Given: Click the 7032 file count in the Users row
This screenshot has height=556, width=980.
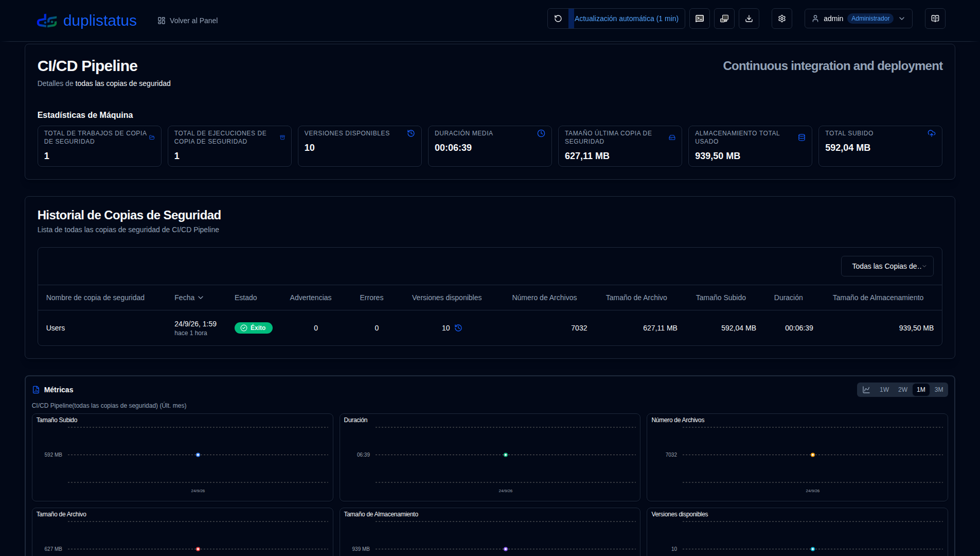Looking at the screenshot, I should pos(579,328).
